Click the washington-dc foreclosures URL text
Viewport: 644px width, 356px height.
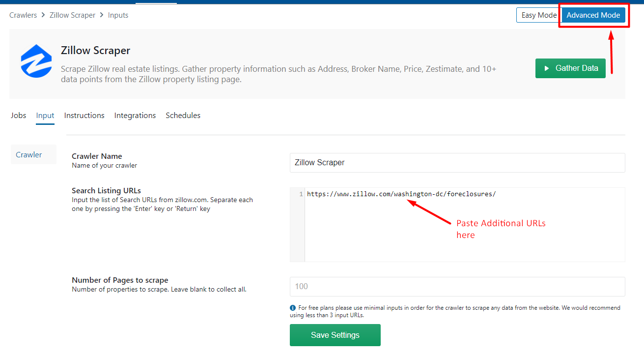[401, 194]
